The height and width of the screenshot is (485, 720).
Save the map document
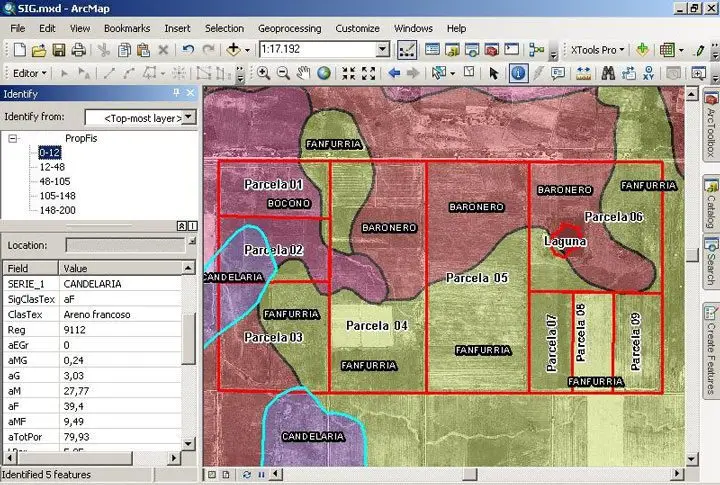pos(59,49)
